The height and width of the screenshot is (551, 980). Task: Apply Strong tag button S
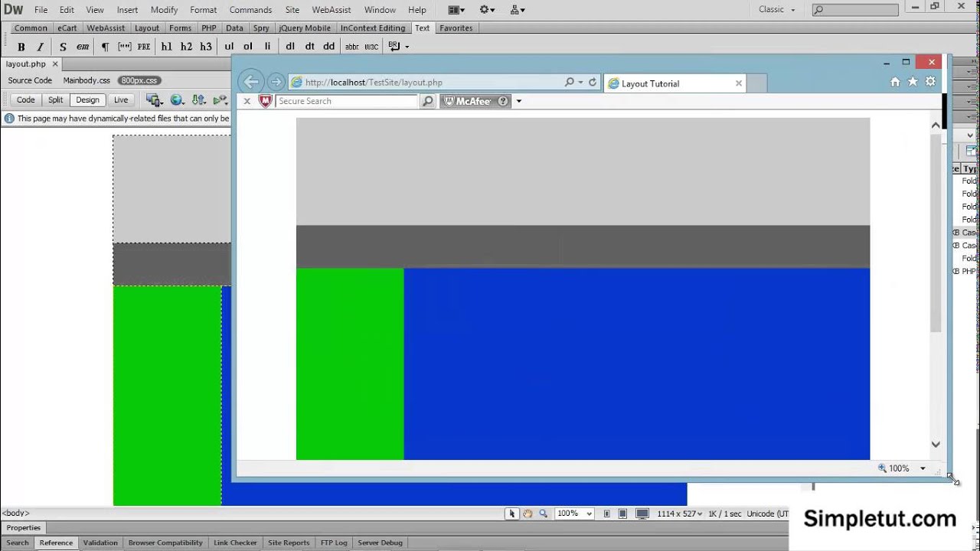click(63, 47)
